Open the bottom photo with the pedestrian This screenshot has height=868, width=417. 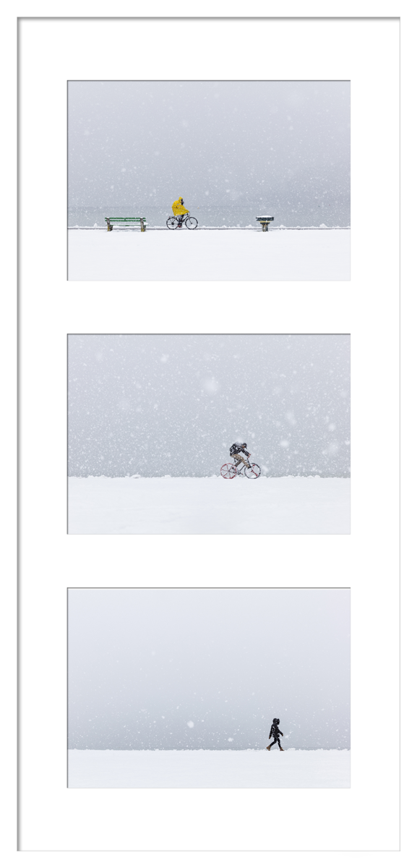click(209, 688)
